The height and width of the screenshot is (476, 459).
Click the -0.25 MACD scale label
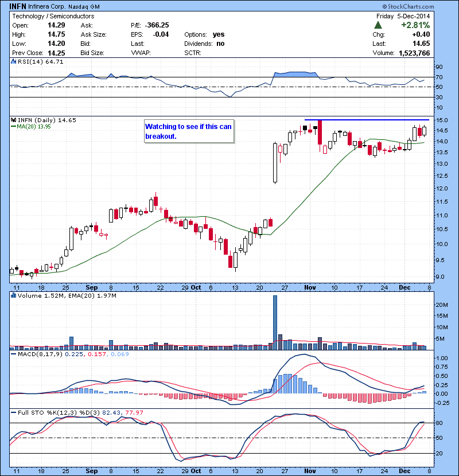(x=441, y=403)
